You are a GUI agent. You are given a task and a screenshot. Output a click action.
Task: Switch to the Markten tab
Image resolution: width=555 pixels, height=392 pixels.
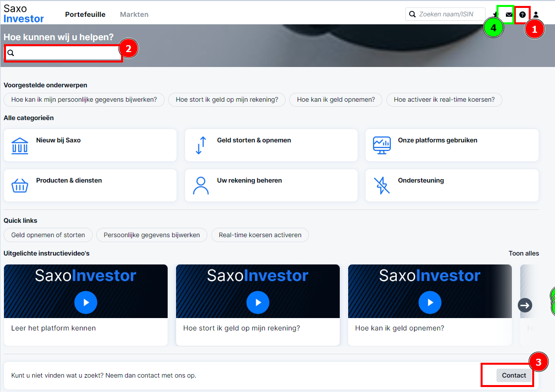click(134, 14)
